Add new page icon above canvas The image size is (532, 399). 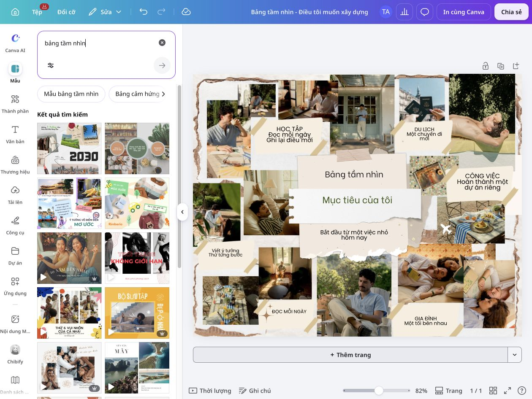516,66
